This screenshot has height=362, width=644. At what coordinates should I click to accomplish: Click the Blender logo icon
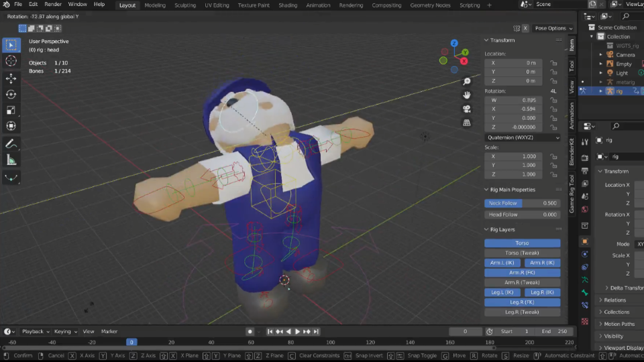[6, 5]
